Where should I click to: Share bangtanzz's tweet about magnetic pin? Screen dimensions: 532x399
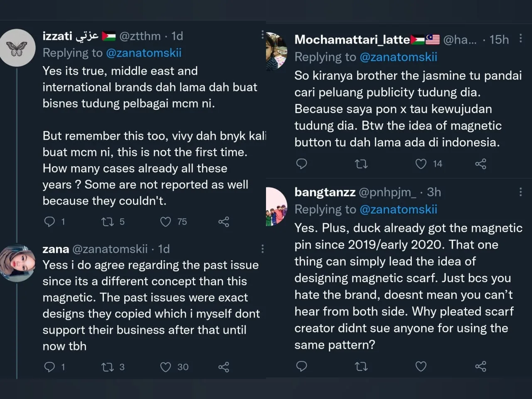pos(480,366)
